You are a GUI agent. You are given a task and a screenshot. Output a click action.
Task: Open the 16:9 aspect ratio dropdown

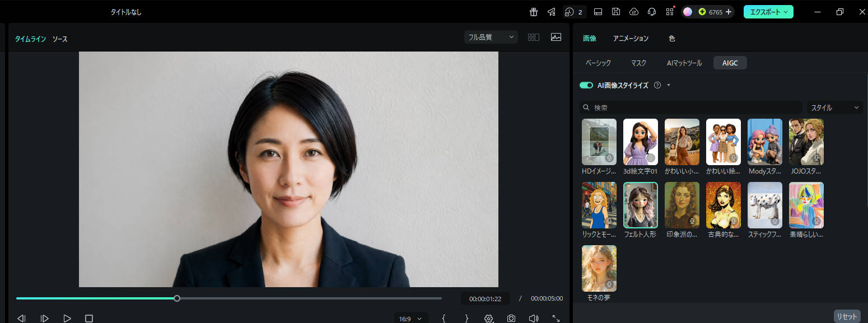point(411,319)
